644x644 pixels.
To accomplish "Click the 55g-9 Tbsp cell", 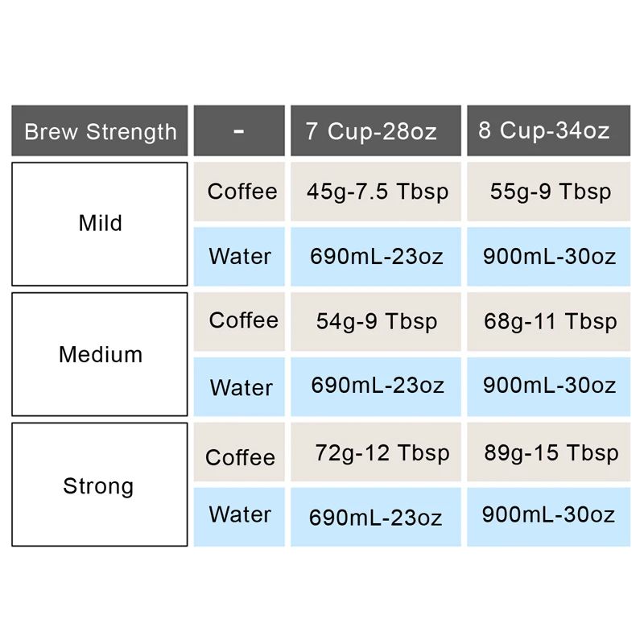I will [548, 192].
